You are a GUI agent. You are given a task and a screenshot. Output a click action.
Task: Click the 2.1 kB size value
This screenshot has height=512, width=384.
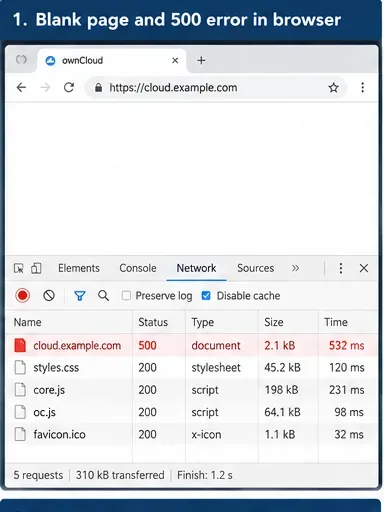[280, 346]
